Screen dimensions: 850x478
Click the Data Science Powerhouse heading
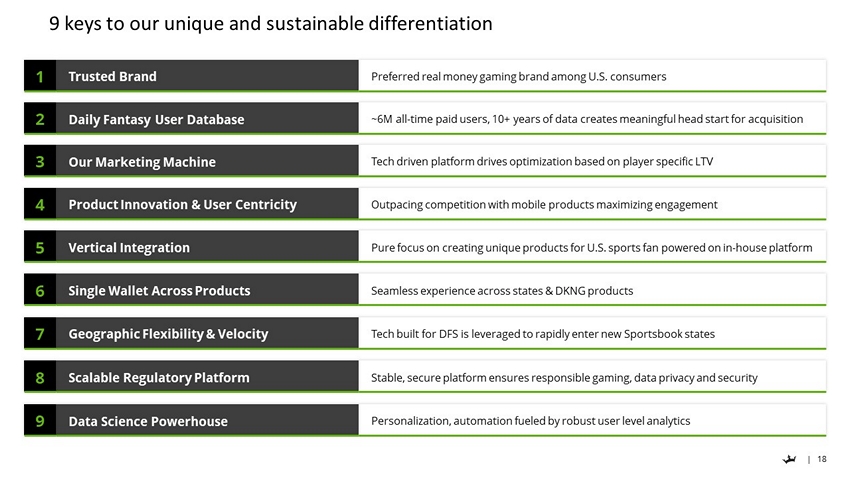coord(148,422)
